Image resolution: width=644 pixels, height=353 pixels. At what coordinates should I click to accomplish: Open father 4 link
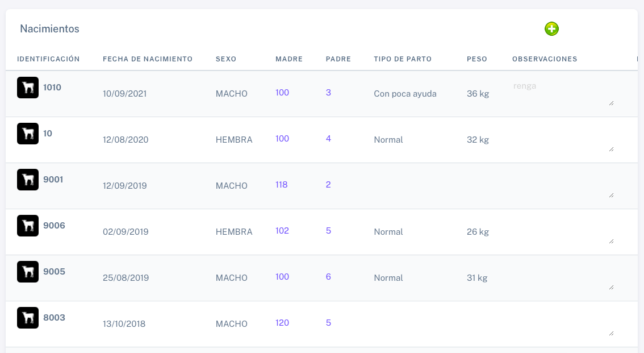click(328, 139)
